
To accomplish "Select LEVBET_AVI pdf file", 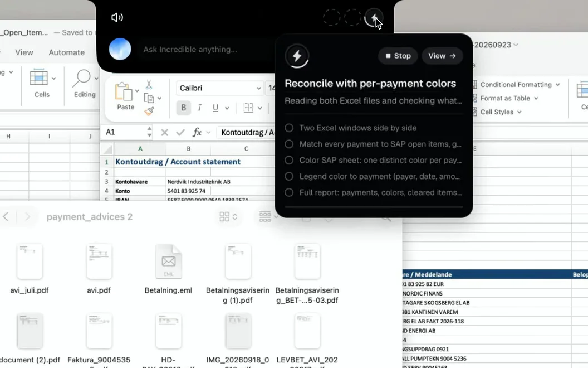I will click(x=307, y=331).
